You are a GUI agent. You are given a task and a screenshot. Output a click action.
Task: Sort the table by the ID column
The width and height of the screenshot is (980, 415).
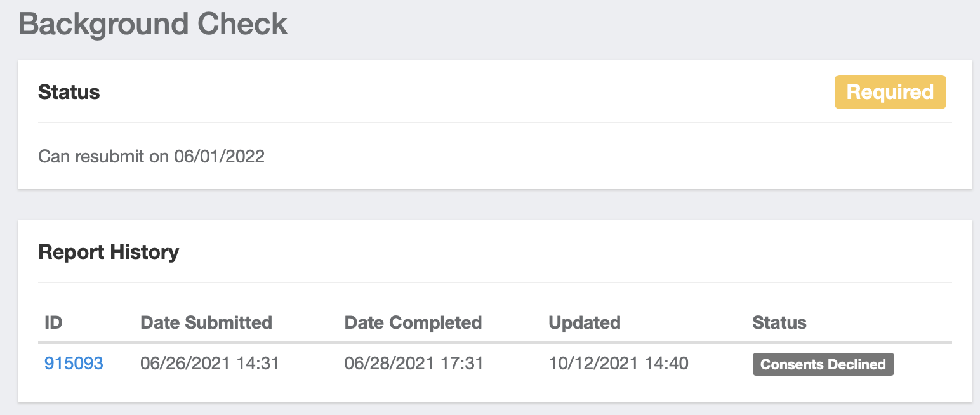54,322
